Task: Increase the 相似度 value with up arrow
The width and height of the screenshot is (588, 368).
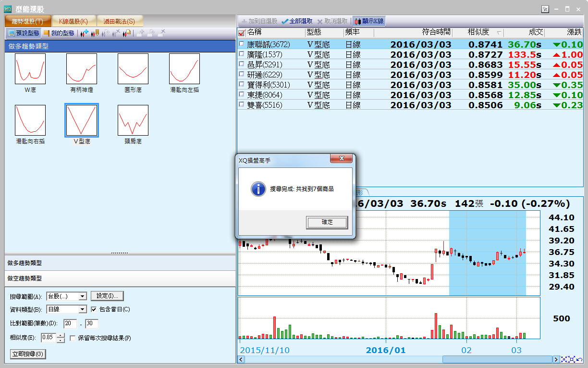Action: (61, 335)
